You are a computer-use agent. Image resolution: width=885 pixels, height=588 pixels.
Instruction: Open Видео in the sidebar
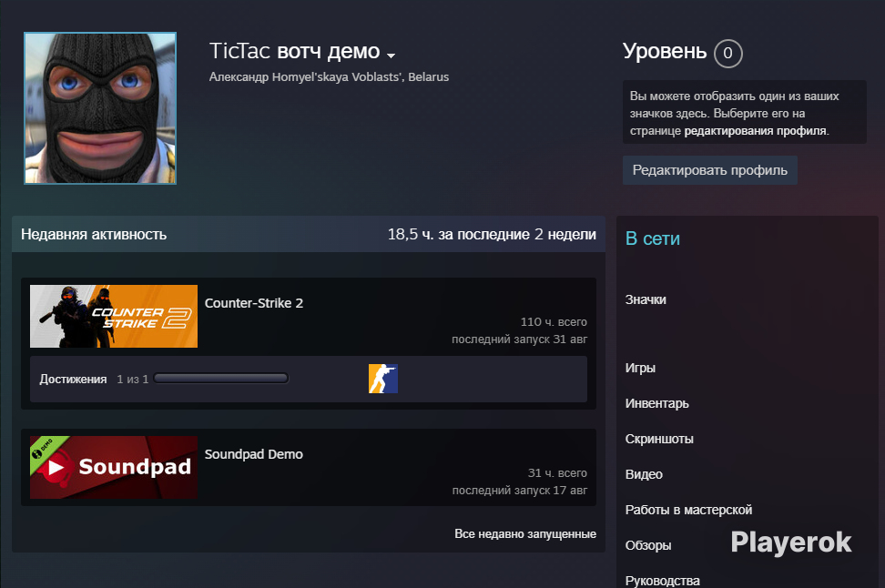point(644,474)
